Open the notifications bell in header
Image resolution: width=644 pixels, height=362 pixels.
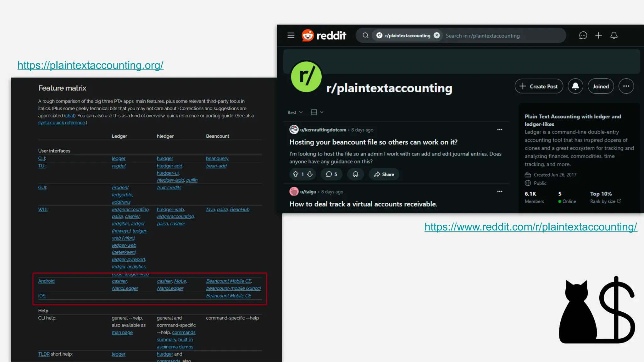(614, 36)
